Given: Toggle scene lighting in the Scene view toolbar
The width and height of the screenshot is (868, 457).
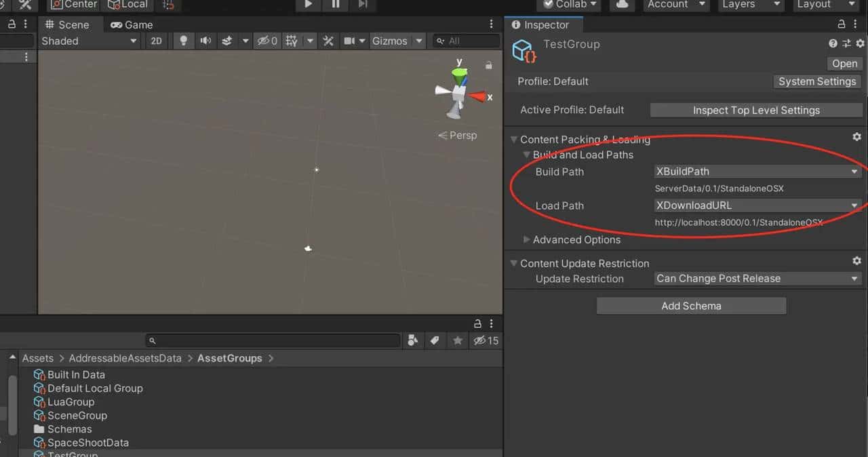Looking at the screenshot, I should [x=183, y=41].
